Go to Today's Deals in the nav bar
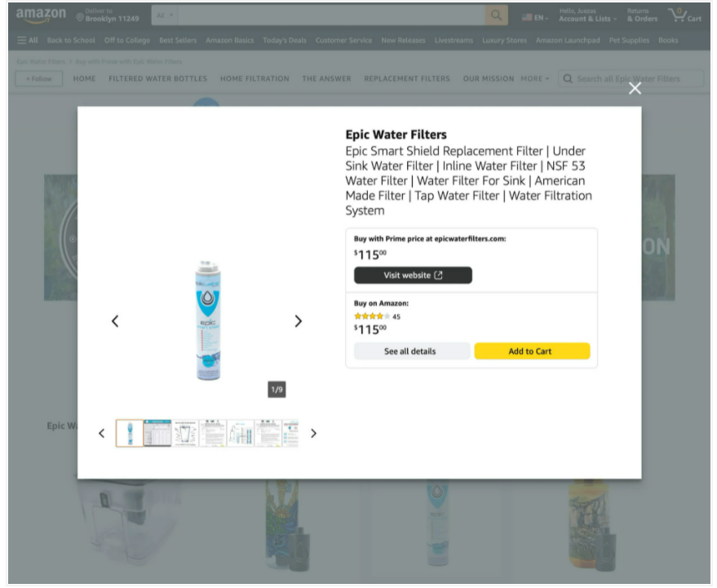Image resolution: width=717 pixels, height=588 pixels. click(285, 40)
